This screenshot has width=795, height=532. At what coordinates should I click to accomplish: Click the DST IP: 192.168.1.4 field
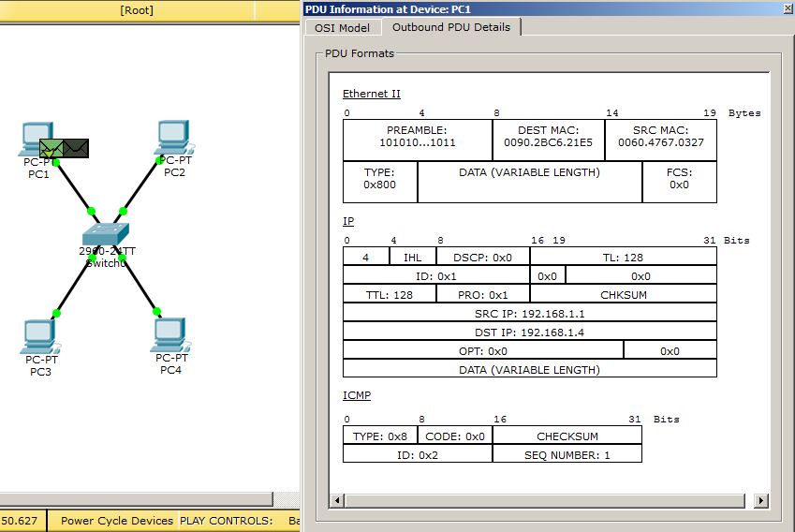click(x=530, y=332)
